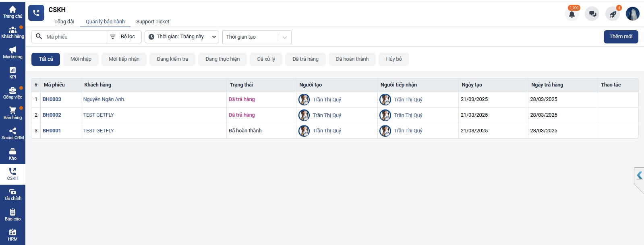The height and width of the screenshot is (245, 644).
Task: Select Quản lý bảo hành tab
Action: point(105,22)
